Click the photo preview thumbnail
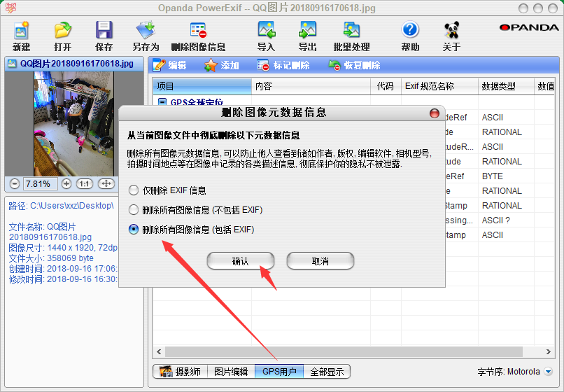The image size is (564, 392). pos(73,124)
